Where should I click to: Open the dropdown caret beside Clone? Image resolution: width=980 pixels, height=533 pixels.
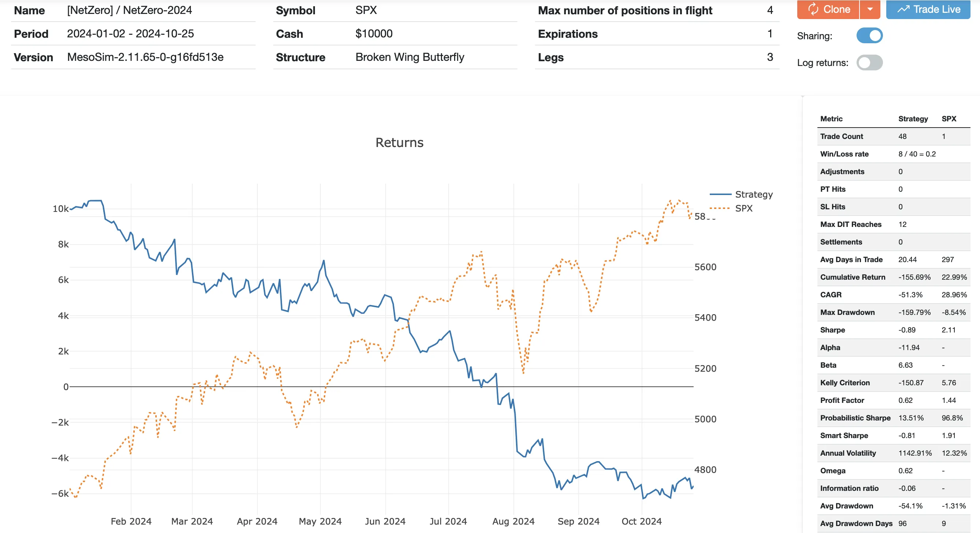click(870, 9)
